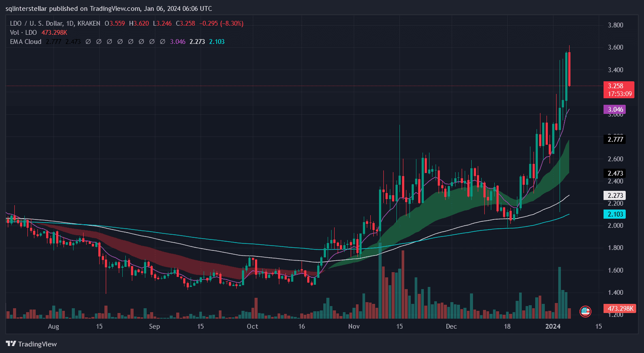The height and width of the screenshot is (353, 644).
Task: Click the first ∅ value in EMA Cloud legend
Action: (88, 42)
